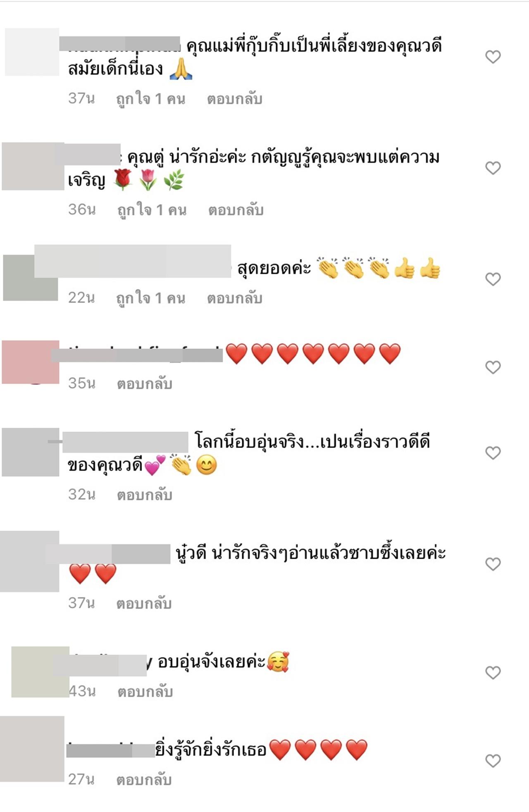View likes on the 22น. comment
Image resolution: width=529 pixels, height=812 pixels.
[x=150, y=298]
